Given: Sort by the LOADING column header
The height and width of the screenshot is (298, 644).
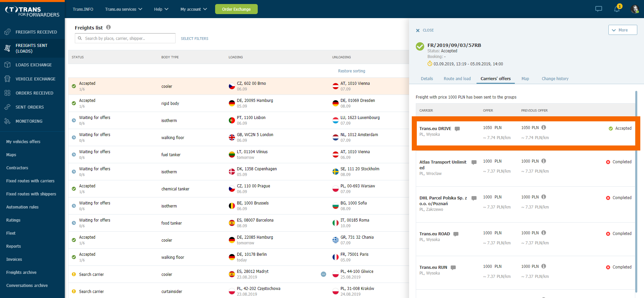Looking at the screenshot, I should click(236, 57).
